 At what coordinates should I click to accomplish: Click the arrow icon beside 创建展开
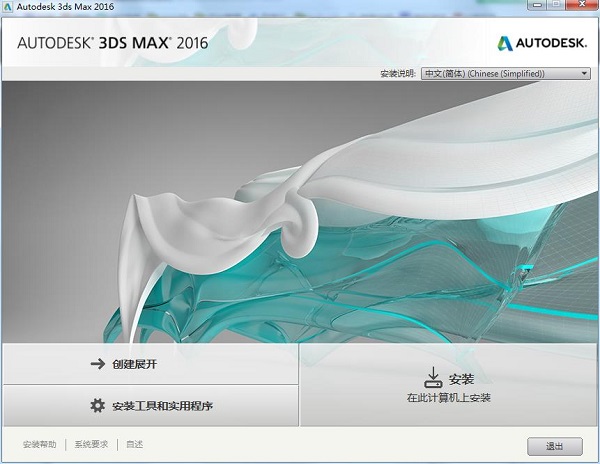pyautogui.click(x=97, y=364)
